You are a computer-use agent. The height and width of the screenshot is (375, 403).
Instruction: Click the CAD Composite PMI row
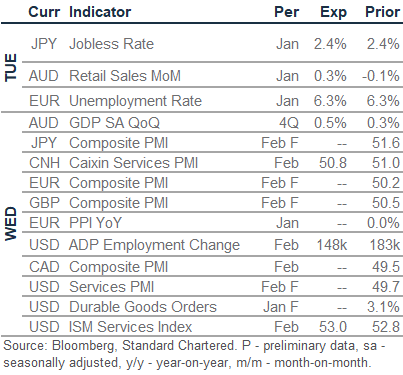pyautogui.click(x=212, y=267)
